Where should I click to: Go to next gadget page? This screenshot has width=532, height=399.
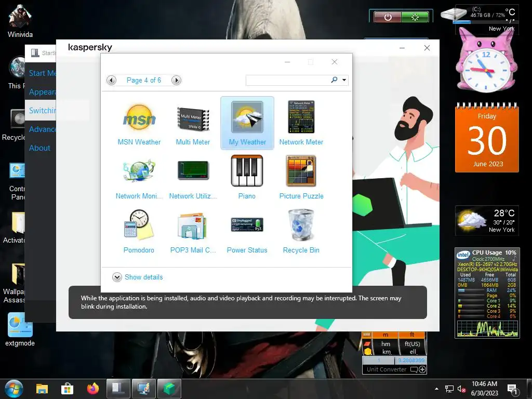coord(176,81)
